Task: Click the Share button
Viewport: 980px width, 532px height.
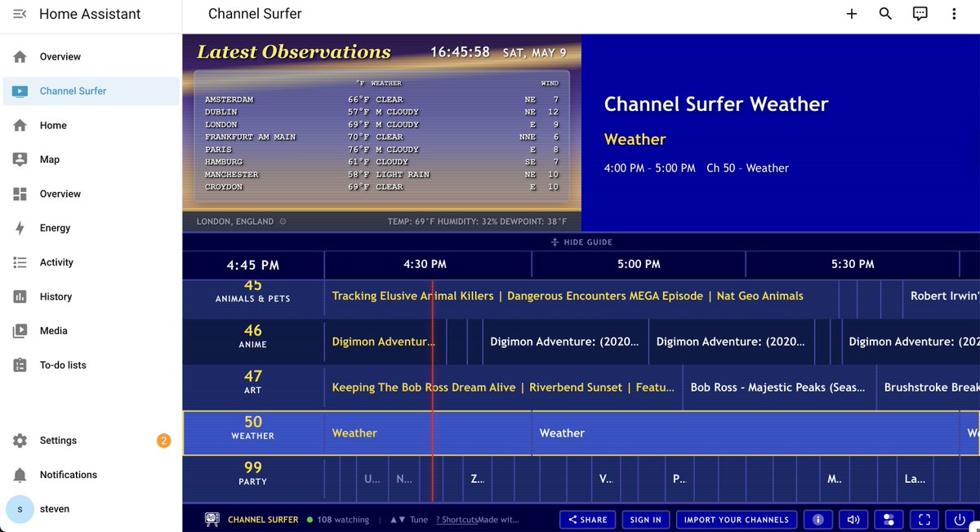Action: click(587, 520)
